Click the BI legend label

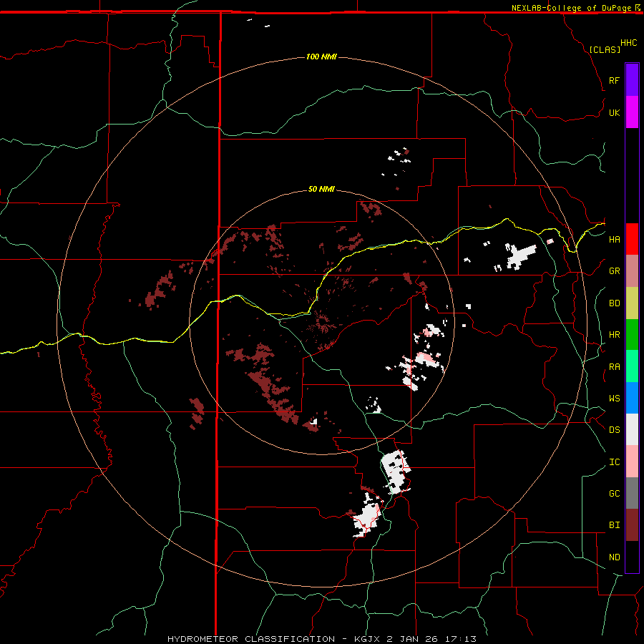pyautogui.click(x=614, y=525)
